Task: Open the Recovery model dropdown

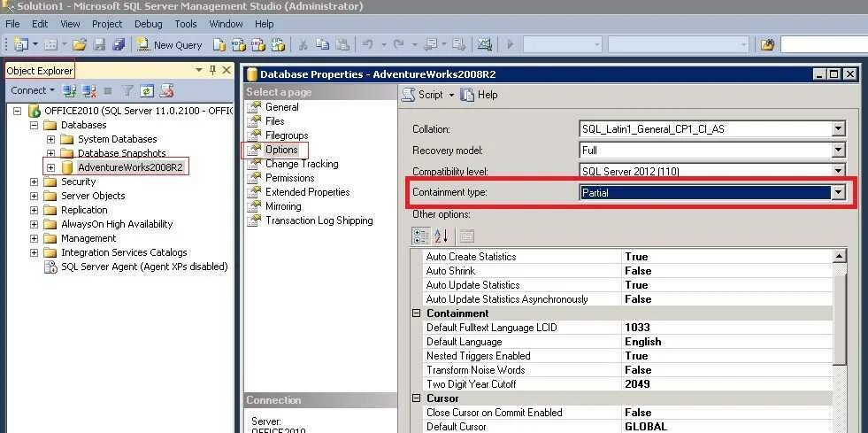Action: (x=838, y=150)
